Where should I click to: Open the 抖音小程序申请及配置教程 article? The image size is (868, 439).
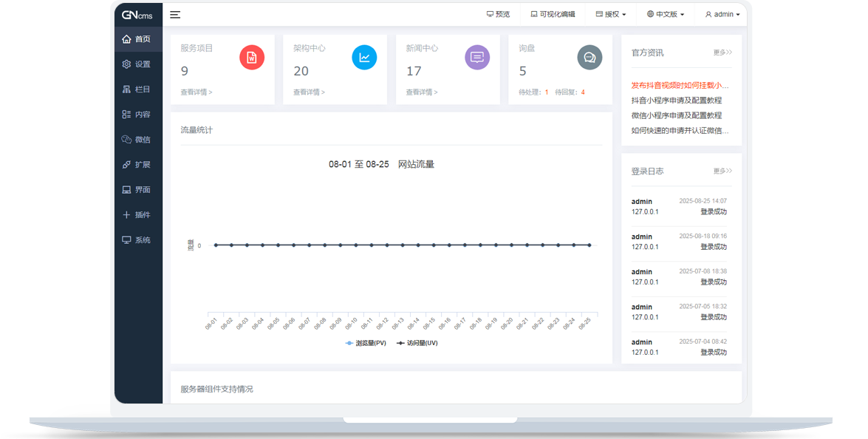[x=676, y=101]
